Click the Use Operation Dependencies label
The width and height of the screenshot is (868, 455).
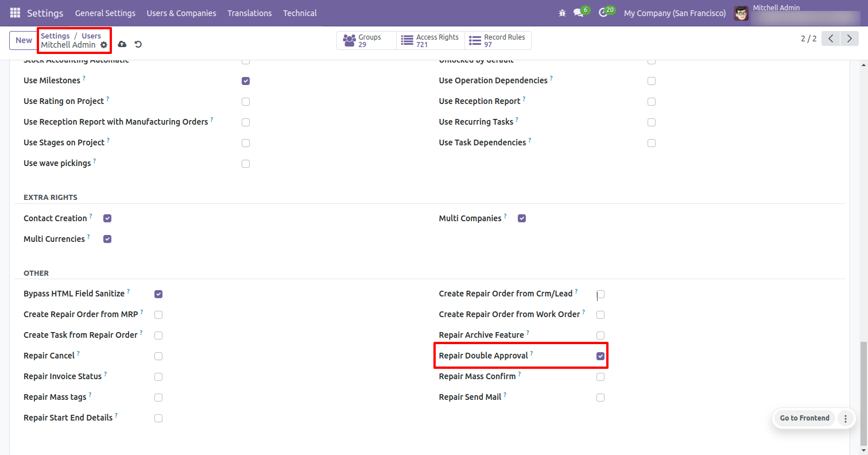click(493, 80)
